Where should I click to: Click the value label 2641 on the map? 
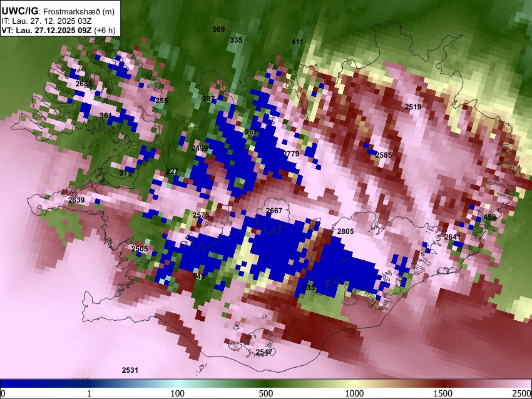point(453,237)
